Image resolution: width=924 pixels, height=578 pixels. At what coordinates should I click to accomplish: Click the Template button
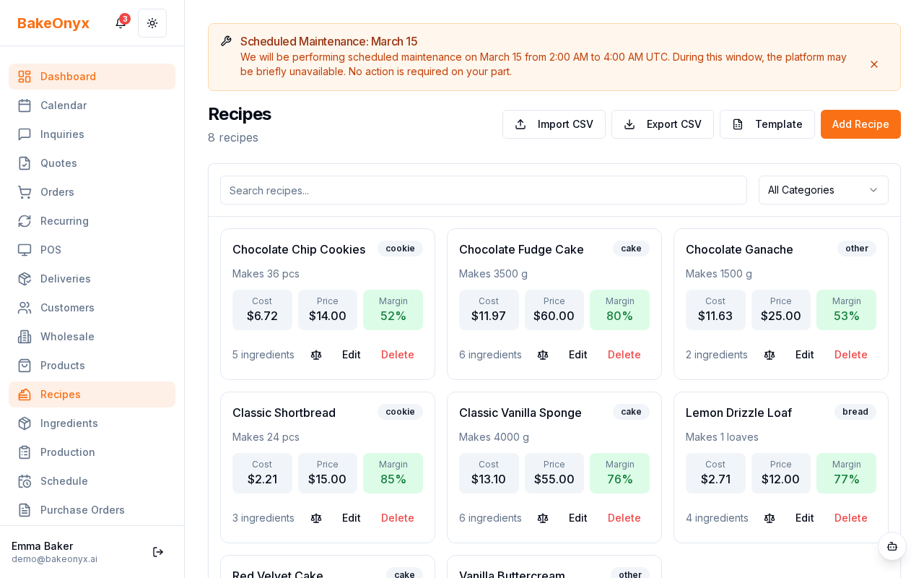(x=767, y=124)
